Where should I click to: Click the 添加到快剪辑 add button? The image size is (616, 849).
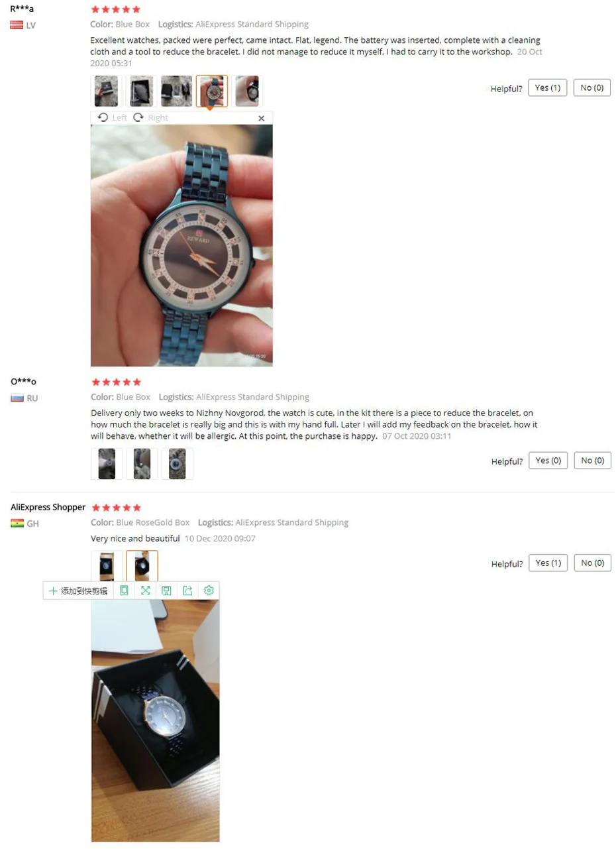pos(78,591)
